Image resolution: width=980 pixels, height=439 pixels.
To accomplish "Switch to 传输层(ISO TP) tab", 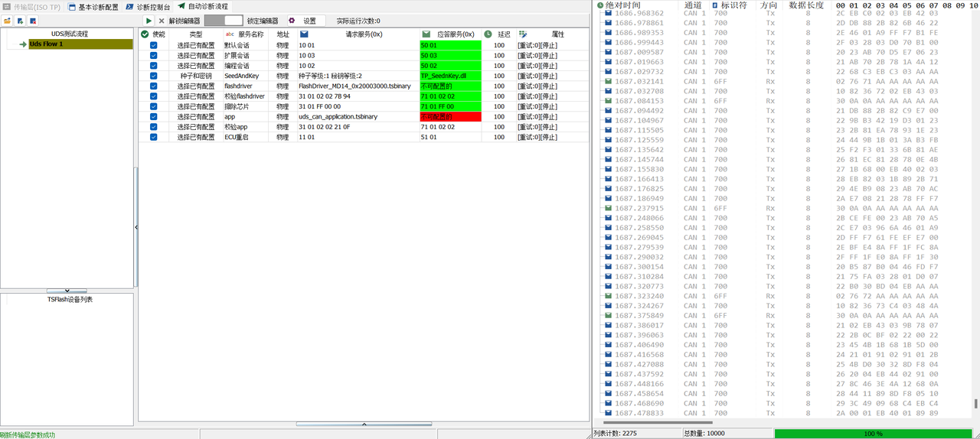I will click(x=31, y=6).
